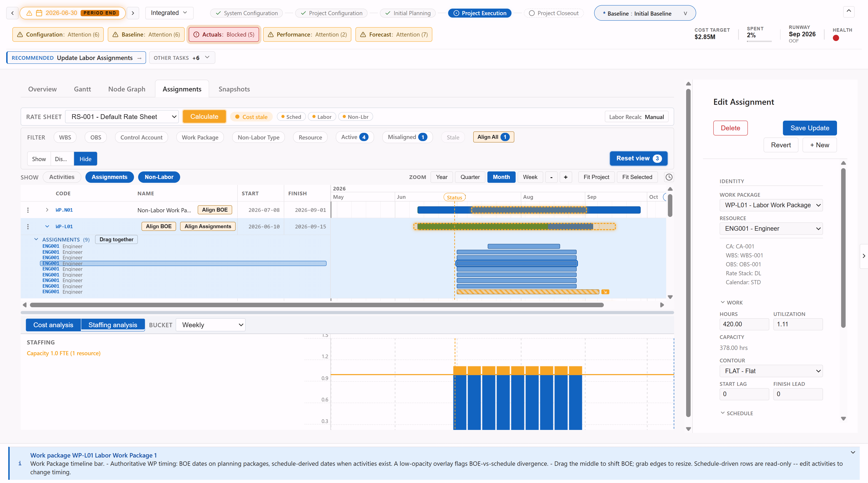Select the Show option

[x=39, y=159]
